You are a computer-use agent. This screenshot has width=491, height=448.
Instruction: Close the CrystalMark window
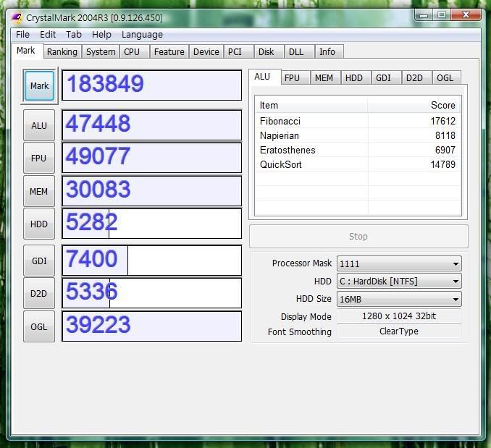click(466, 15)
